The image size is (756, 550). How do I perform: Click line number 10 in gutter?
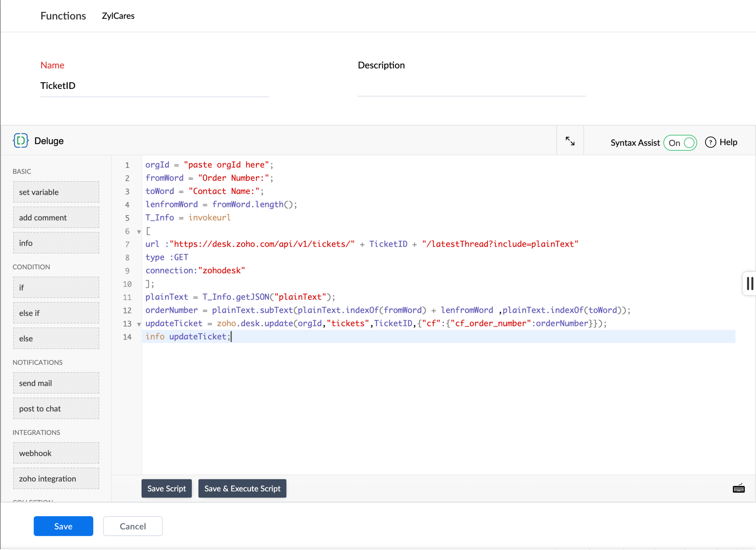[127, 284]
